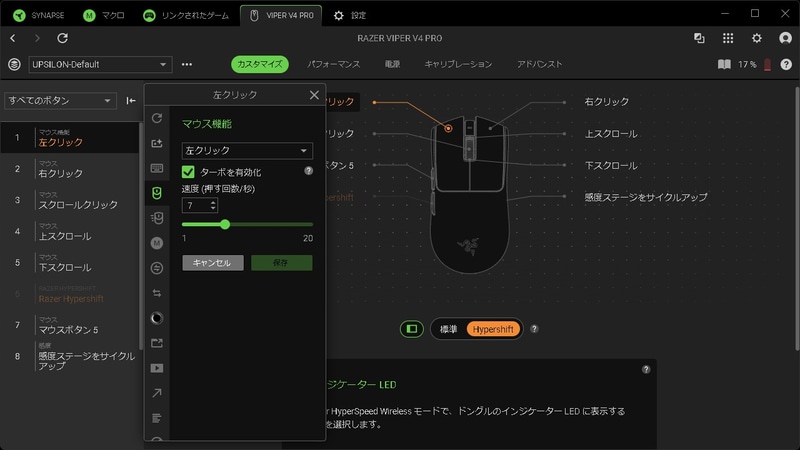800x450 pixels.
Task: Click help icon in indicator LED panel
Action: [646, 369]
